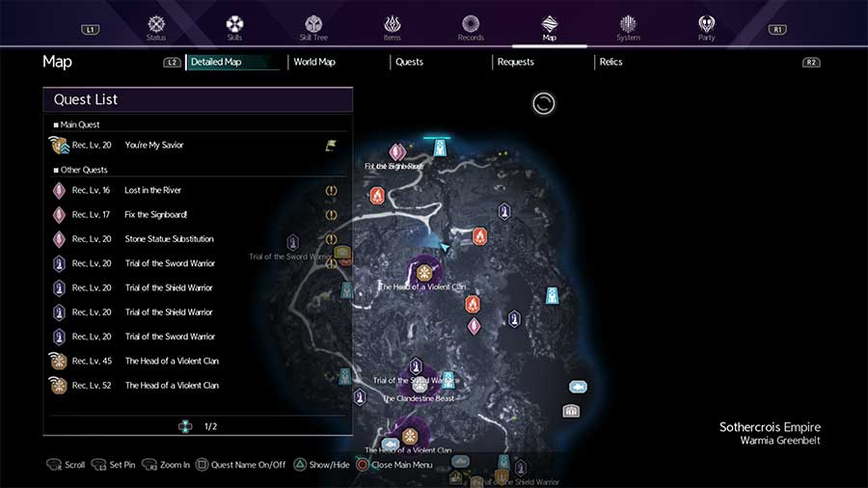The width and height of the screenshot is (868, 488).
Task: Click Scroll control hint
Action: (66, 465)
